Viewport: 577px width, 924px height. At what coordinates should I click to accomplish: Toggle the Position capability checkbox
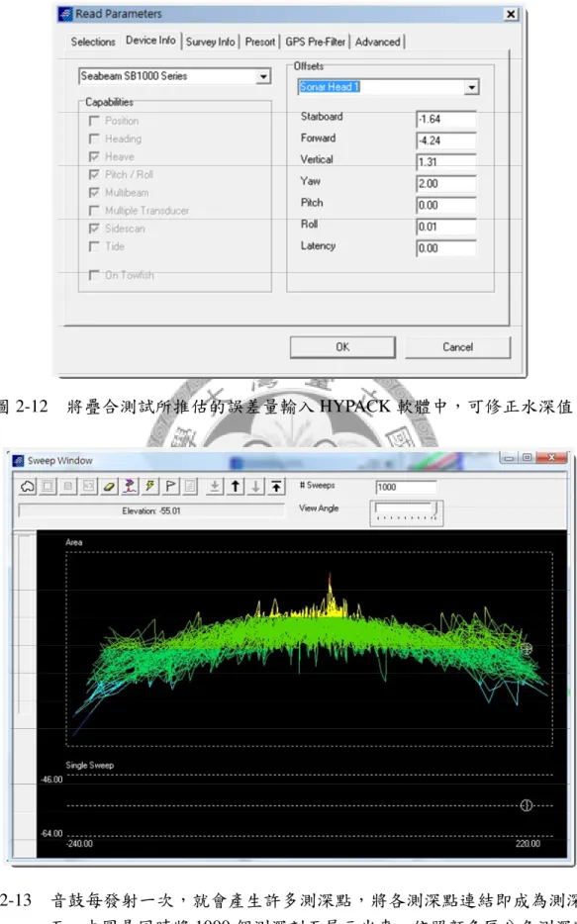(94, 121)
